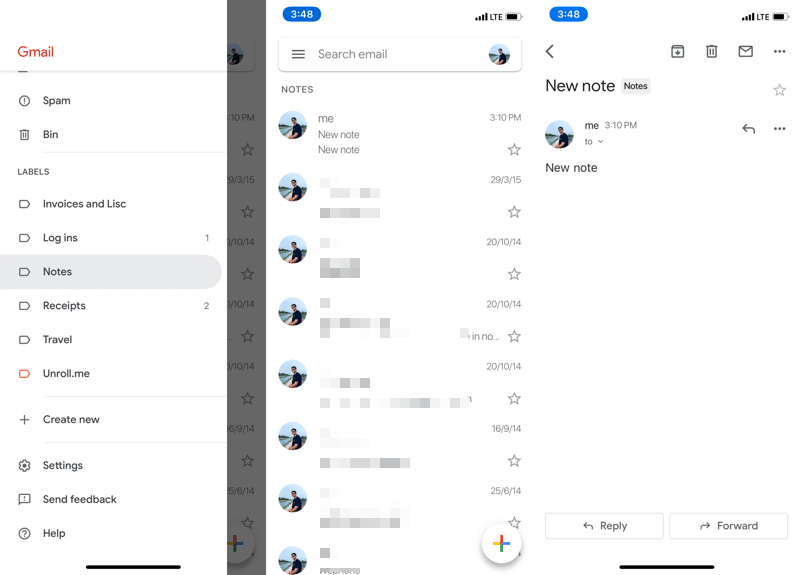Open sender row three-dots overflow menu
800x575 pixels.
(779, 129)
